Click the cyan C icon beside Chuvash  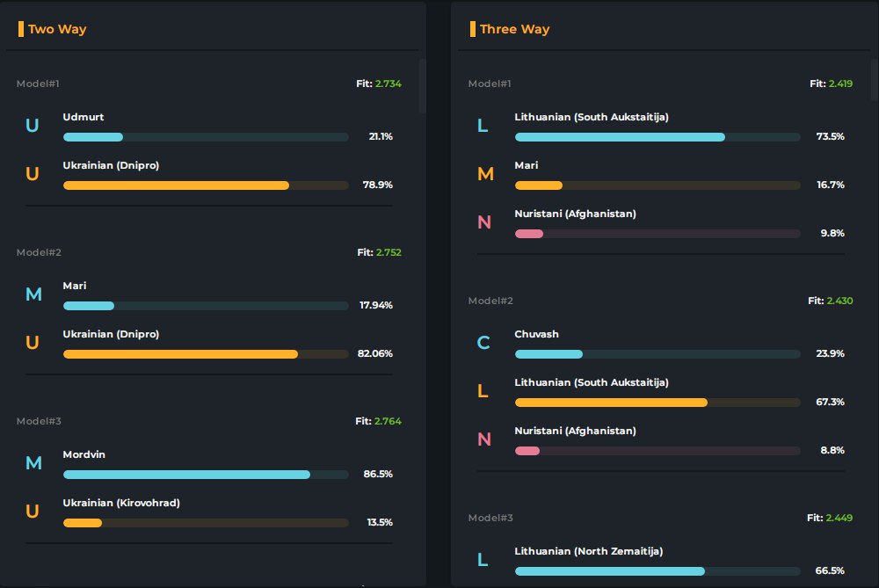click(483, 343)
